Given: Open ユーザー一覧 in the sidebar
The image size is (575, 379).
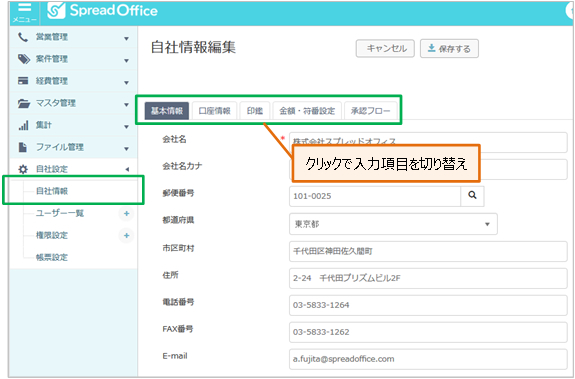Looking at the screenshot, I should [x=60, y=213].
